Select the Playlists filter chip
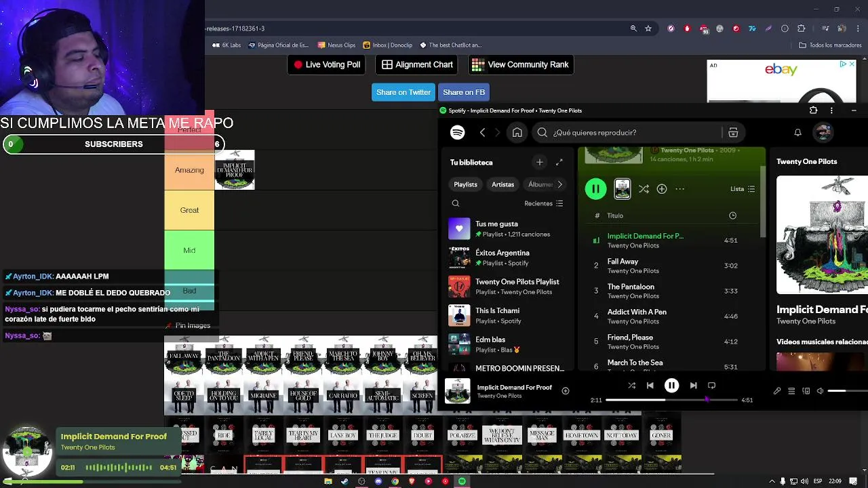The height and width of the screenshot is (488, 868). click(x=465, y=184)
